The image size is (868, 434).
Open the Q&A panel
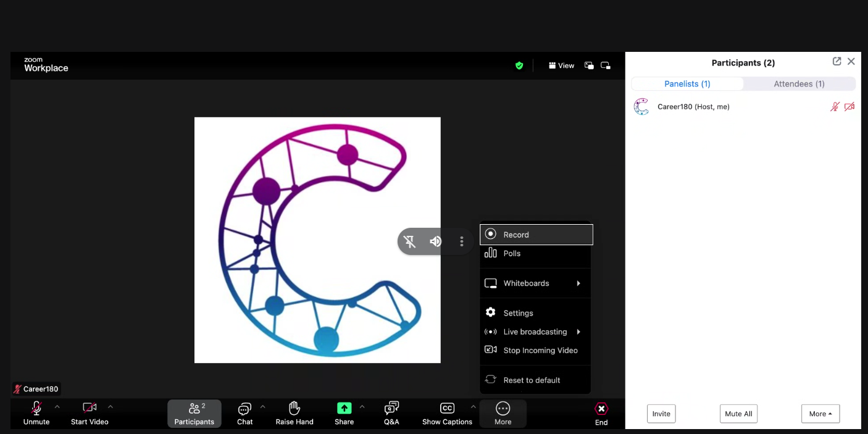pos(391,414)
